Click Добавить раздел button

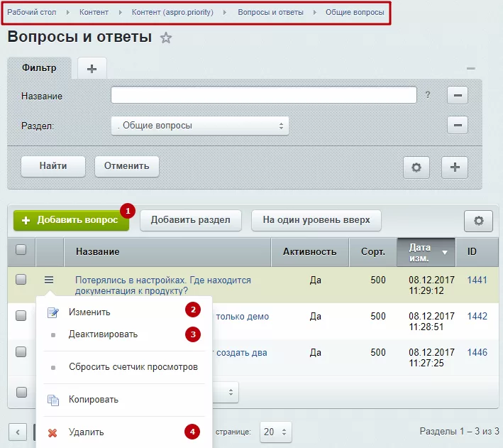pyautogui.click(x=191, y=220)
